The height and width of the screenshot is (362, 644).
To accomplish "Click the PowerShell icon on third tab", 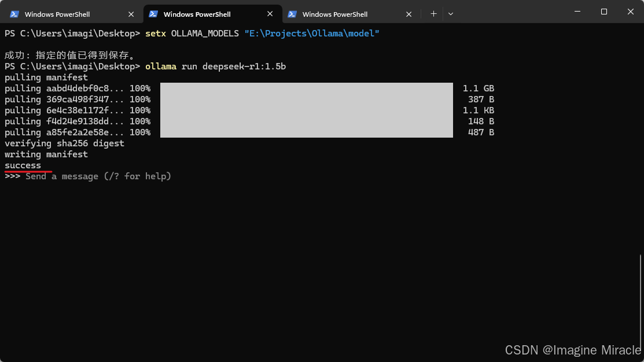I will (x=292, y=14).
